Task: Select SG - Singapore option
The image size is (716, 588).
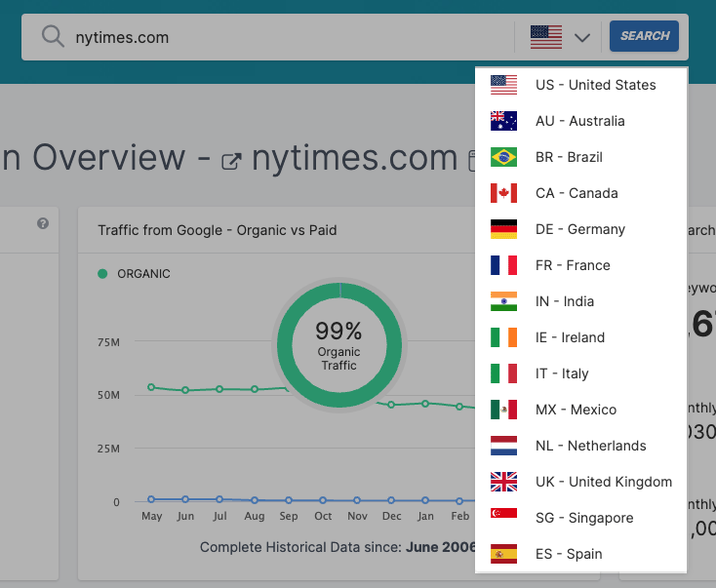Action: pos(580,518)
